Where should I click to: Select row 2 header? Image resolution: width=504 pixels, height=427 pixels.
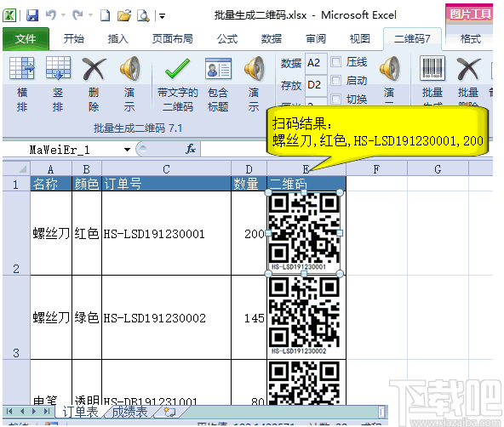click(16, 233)
